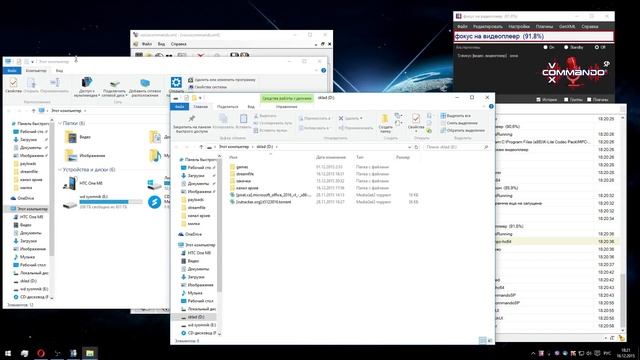Switch to the Главная tab in sklad window
The height and width of the screenshot is (360, 640).
[200, 107]
